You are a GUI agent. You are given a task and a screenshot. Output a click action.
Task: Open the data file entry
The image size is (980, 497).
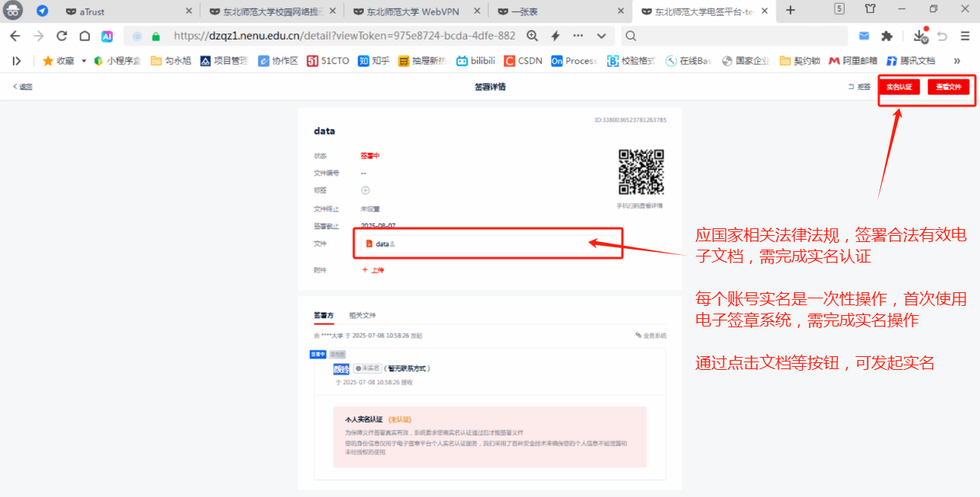click(382, 244)
